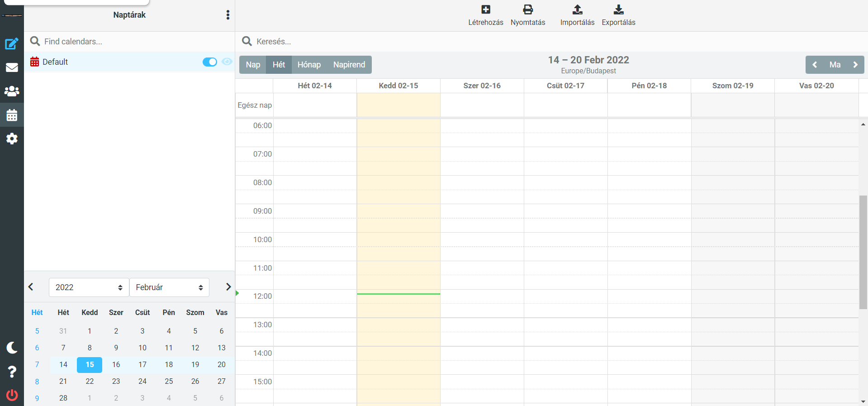Screen dimensions: 868x406
Task: Toggle dark mode moon icon
Action: (x=12, y=347)
